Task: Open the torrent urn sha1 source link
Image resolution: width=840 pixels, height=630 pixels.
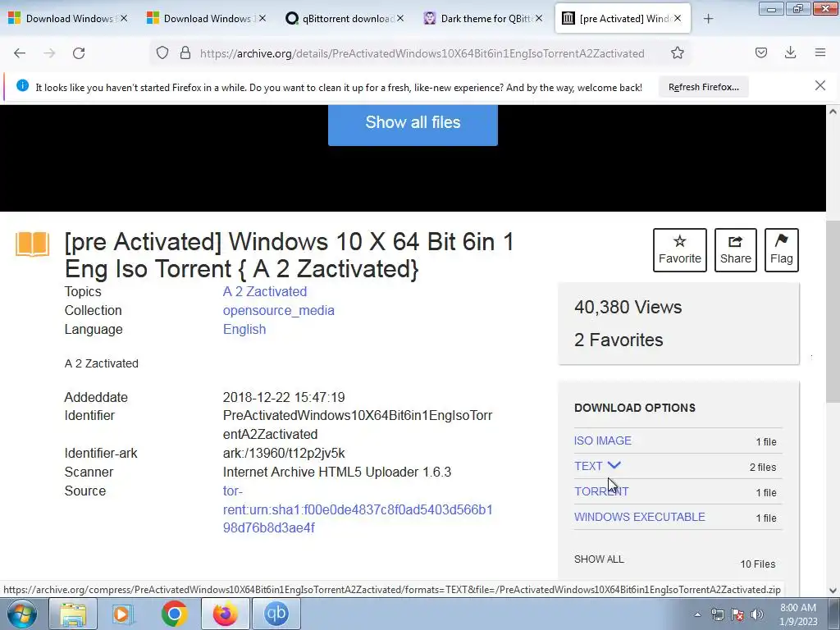Action: click(x=358, y=509)
